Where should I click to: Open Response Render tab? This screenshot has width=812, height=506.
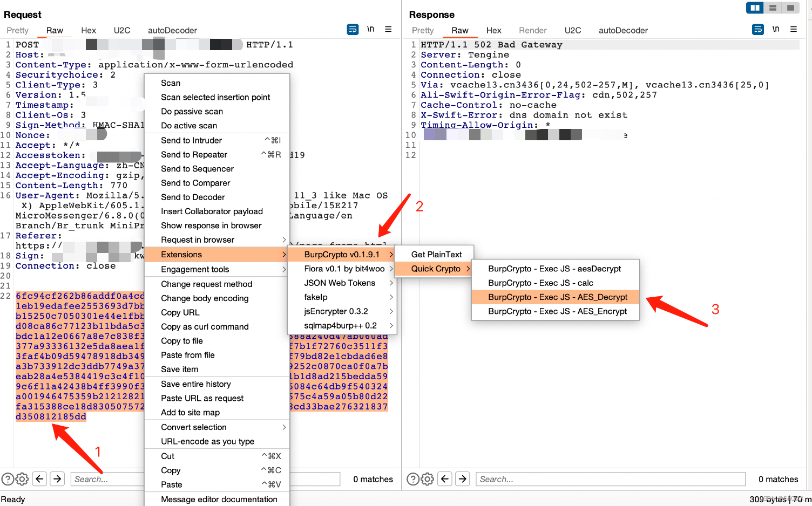pyautogui.click(x=533, y=30)
